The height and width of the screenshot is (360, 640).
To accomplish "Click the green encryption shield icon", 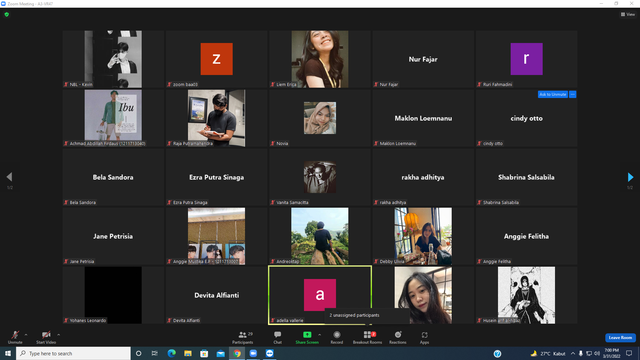I will (x=7, y=14).
